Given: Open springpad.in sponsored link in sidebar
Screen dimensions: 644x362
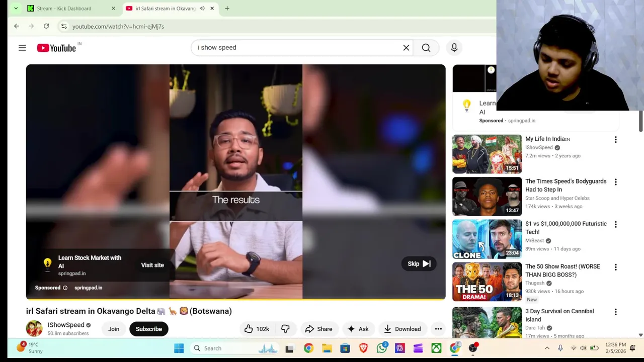Looking at the screenshot, I should 522,121.
